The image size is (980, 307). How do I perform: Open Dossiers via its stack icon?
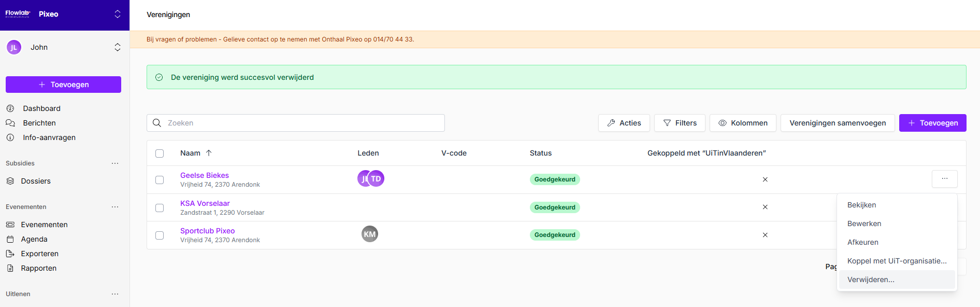[10, 181]
